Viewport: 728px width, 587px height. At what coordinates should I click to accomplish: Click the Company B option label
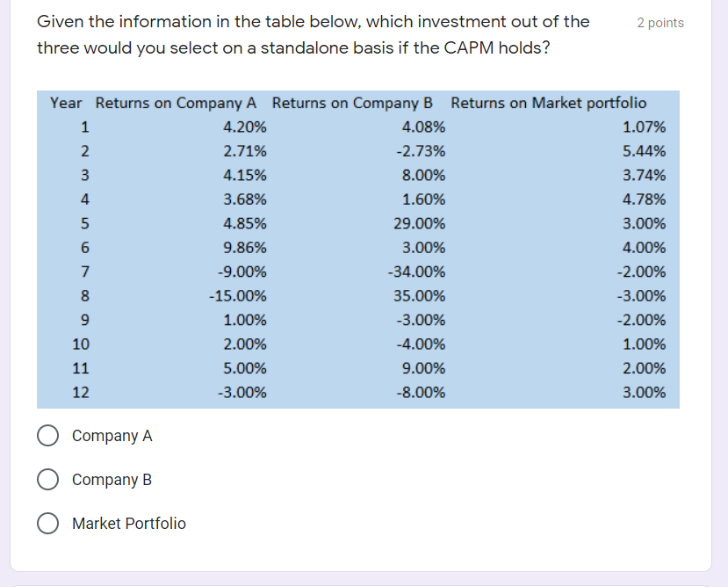tap(111, 479)
